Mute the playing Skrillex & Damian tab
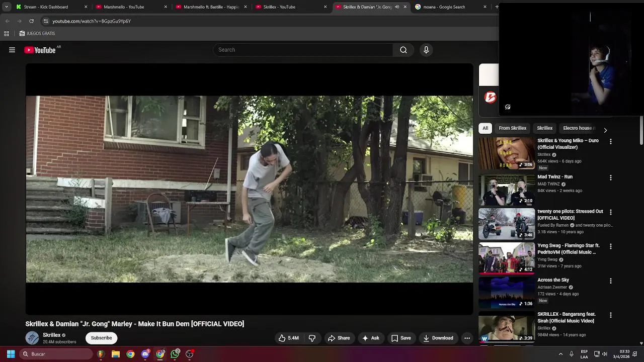Image resolution: width=644 pixels, height=362 pixels. point(397,7)
